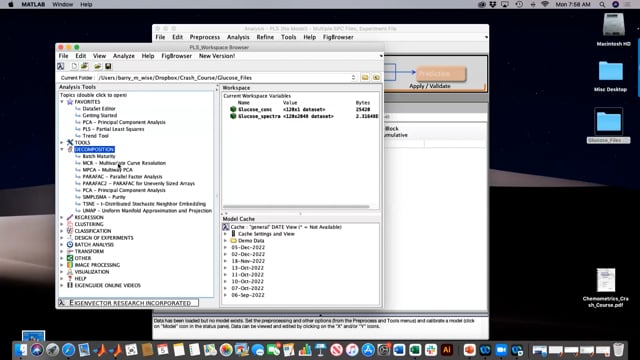This screenshot has height=360, width=640.
Task: Click the Prediction button in Analysis window
Action: 440,74
